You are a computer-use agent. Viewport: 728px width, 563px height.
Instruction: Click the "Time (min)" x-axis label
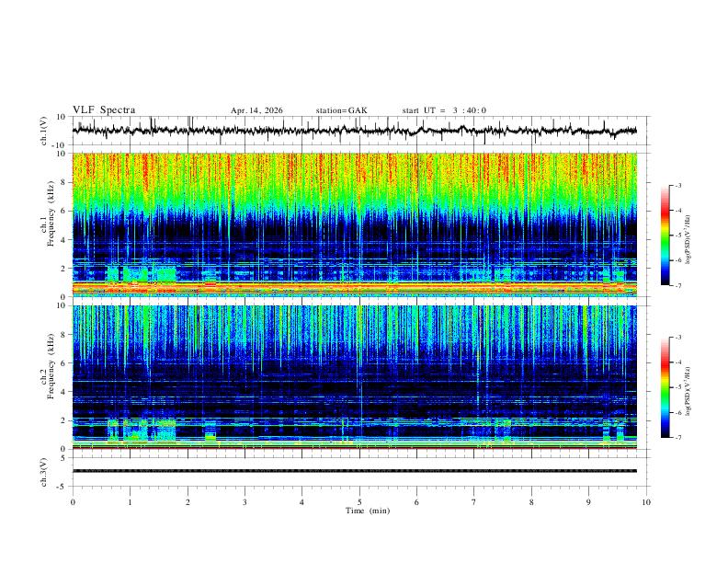(368, 511)
